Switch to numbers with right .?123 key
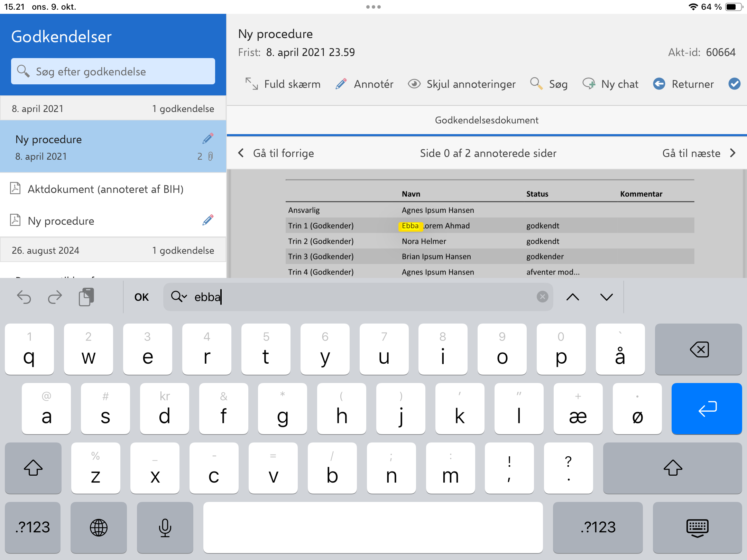Screen dimensions: 747x560 click(598, 528)
